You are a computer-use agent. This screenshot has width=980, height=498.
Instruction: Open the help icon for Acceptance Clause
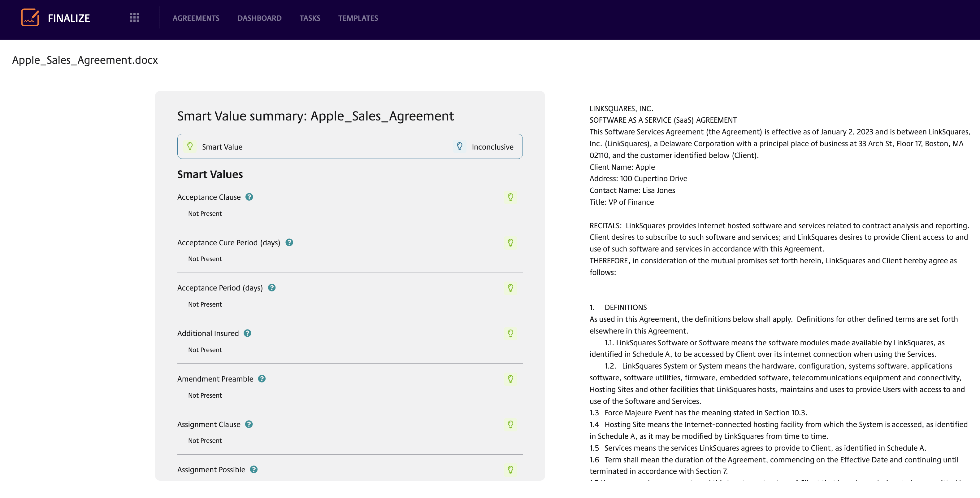point(249,197)
